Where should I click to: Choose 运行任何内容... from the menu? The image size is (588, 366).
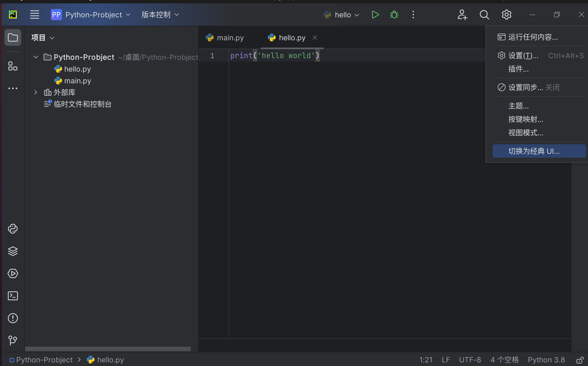tap(539, 37)
